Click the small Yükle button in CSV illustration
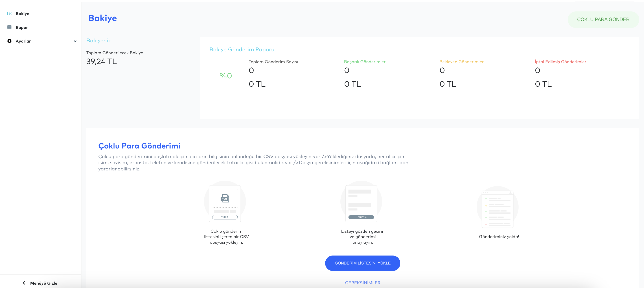 coord(225,217)
